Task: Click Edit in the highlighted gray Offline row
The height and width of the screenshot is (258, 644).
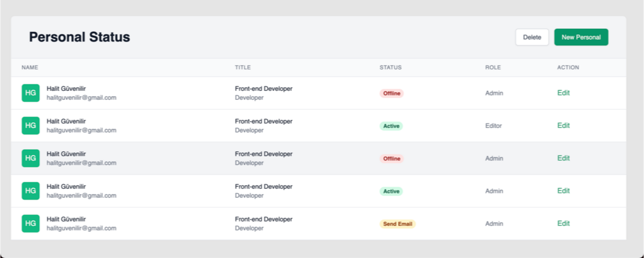Action: pos(563,157)
